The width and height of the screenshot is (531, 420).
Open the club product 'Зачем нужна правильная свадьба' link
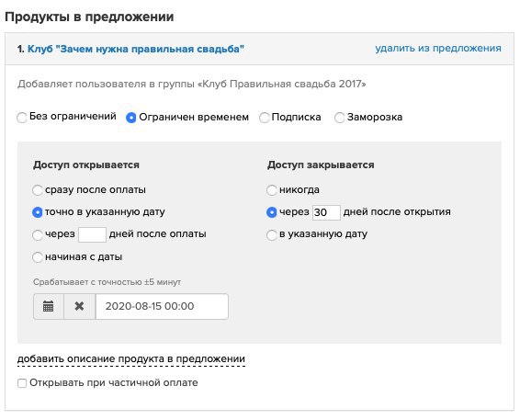tap(135, 49)
